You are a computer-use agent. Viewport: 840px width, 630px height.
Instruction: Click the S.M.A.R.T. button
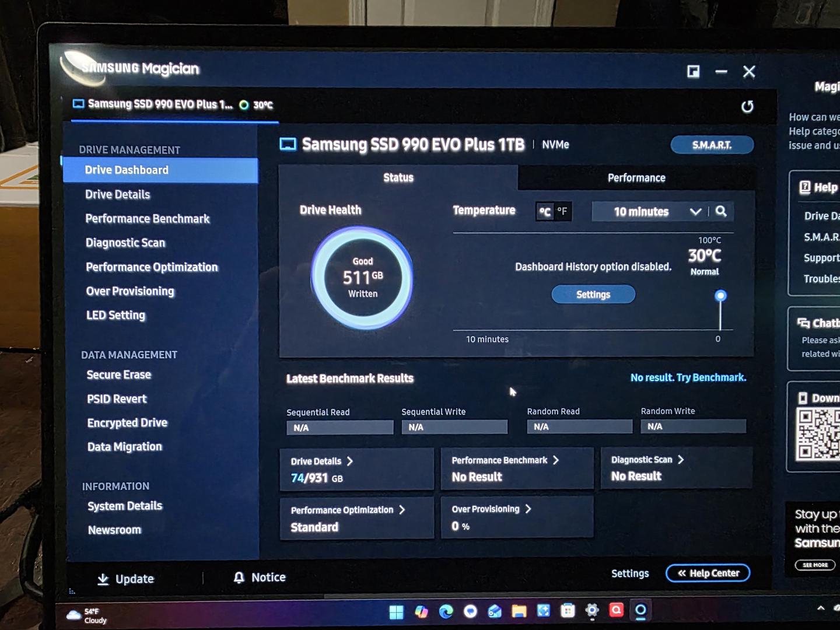point(712,145)
